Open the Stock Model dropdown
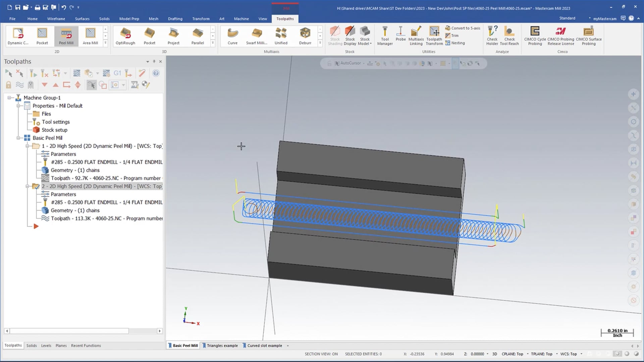 coord(365,42)
